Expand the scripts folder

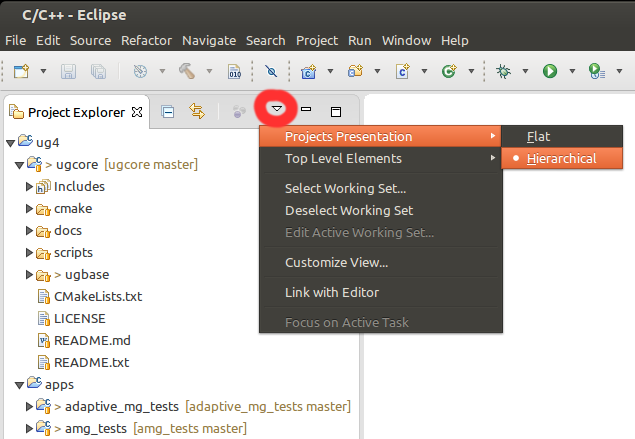click(29, 252)
